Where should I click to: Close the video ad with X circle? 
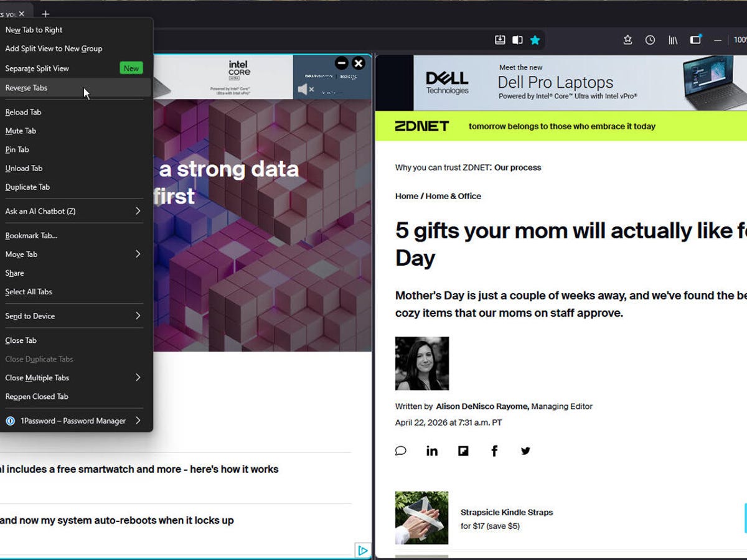click(x=359, y=63)
